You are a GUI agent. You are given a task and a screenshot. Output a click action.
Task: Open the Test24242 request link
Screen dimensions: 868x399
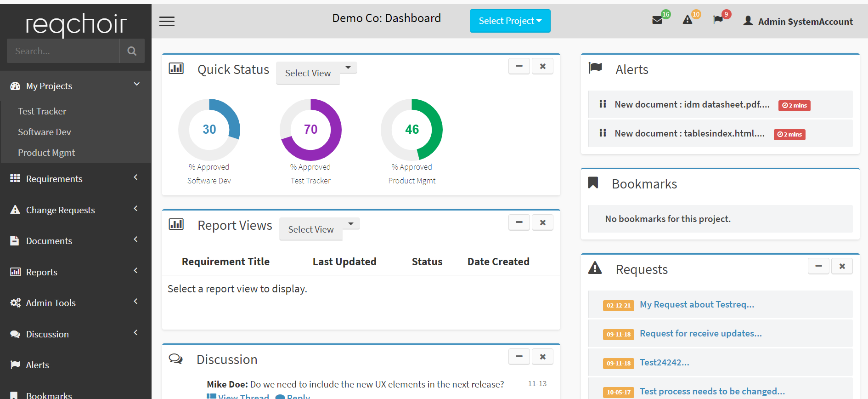(664, 362)
